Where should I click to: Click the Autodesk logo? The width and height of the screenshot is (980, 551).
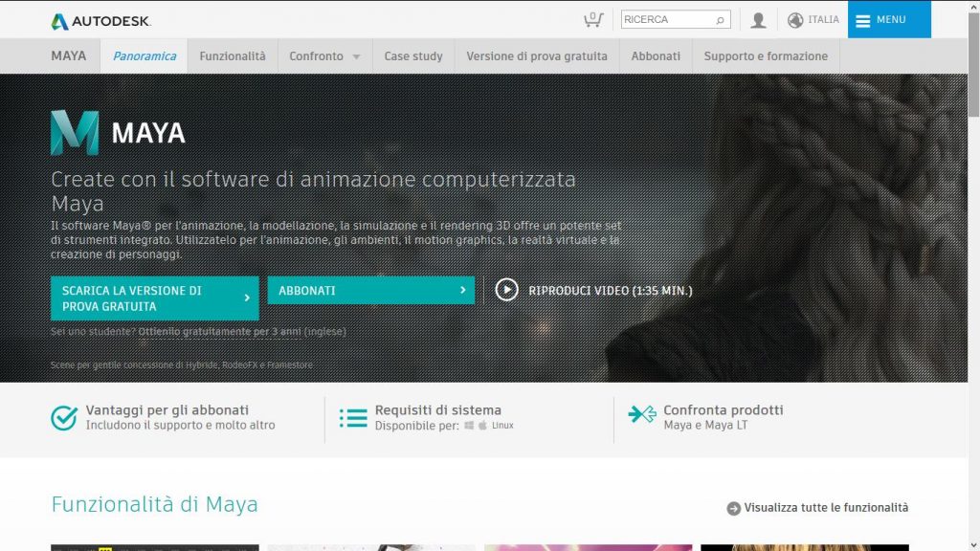point(100,20)
